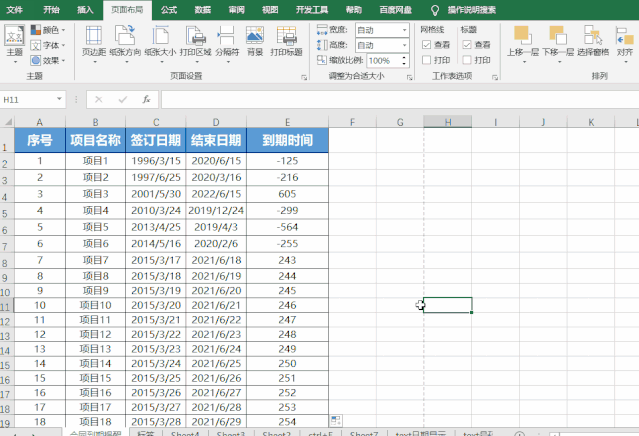Open the 帮助 tab
The height and width of the screenshot is (436, 639).
click(x=353, y=10)
